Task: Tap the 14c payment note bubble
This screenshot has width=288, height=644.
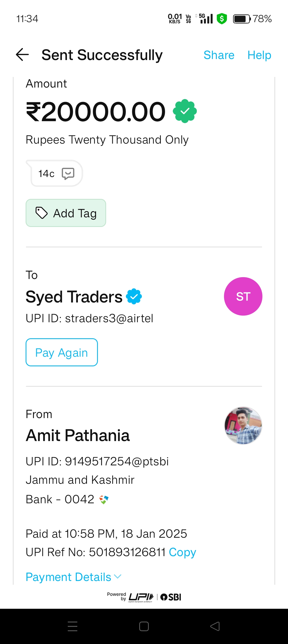Action: (x=46, y=174)
